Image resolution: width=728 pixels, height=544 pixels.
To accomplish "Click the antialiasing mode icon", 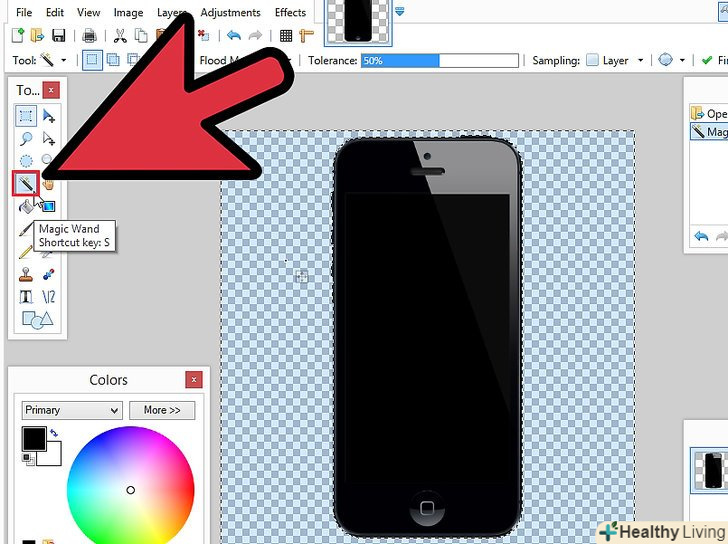I will (x=665, y=60).
